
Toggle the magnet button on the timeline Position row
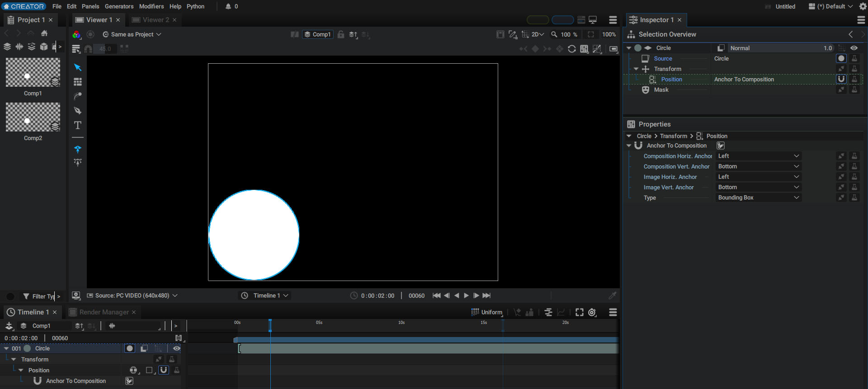pos(164,370)
